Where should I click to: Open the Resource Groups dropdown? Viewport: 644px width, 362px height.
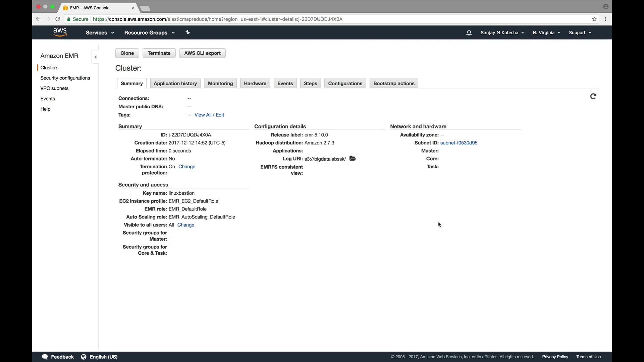149,33
